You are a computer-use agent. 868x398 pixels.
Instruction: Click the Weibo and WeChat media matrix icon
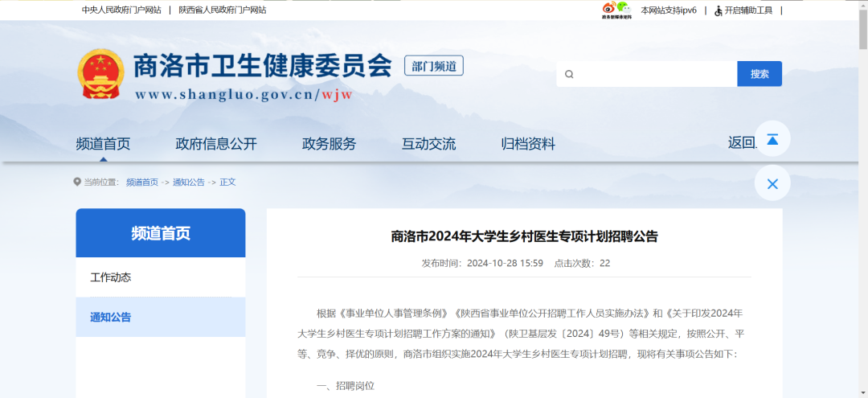click(616, 10)
